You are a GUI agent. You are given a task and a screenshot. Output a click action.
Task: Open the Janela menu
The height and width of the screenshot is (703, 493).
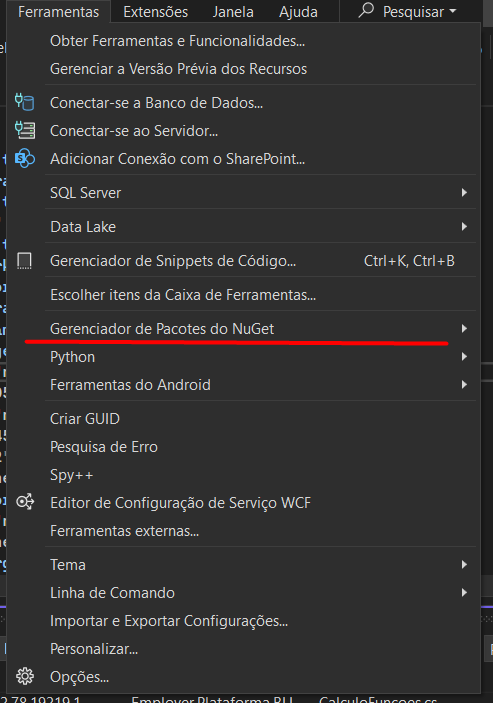coord(233,12)
